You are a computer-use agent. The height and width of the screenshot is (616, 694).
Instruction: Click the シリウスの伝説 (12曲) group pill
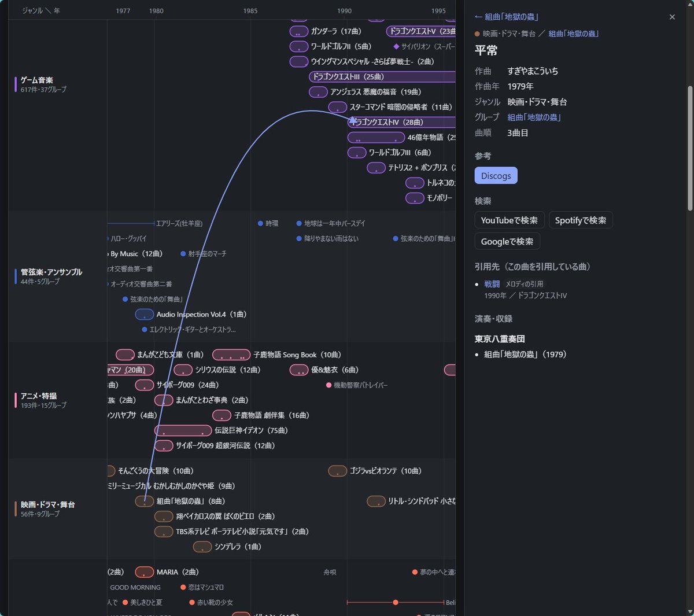point(183,370)
